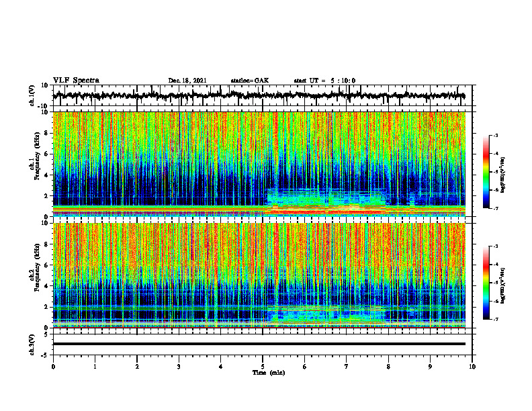The image size is (532, 411).
Task: Click the "-3" label on ch.1 color bar
Action: [495, 135]
